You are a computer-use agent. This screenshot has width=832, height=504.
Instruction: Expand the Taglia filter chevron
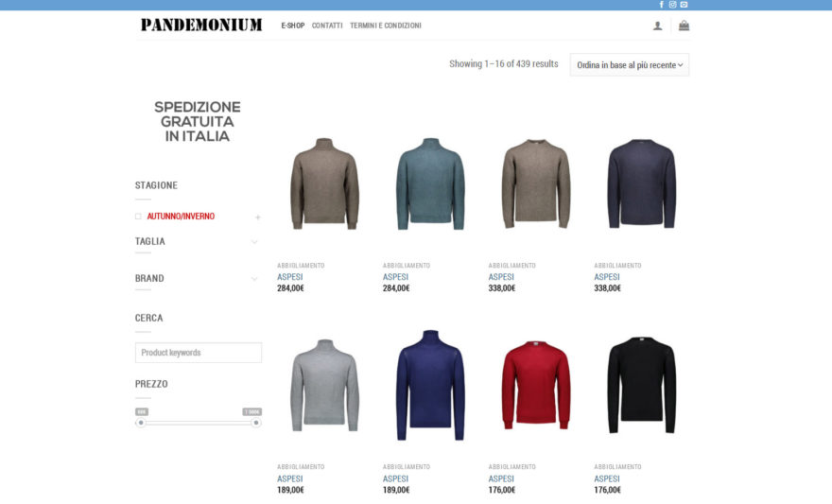click(x=254, y=242)
